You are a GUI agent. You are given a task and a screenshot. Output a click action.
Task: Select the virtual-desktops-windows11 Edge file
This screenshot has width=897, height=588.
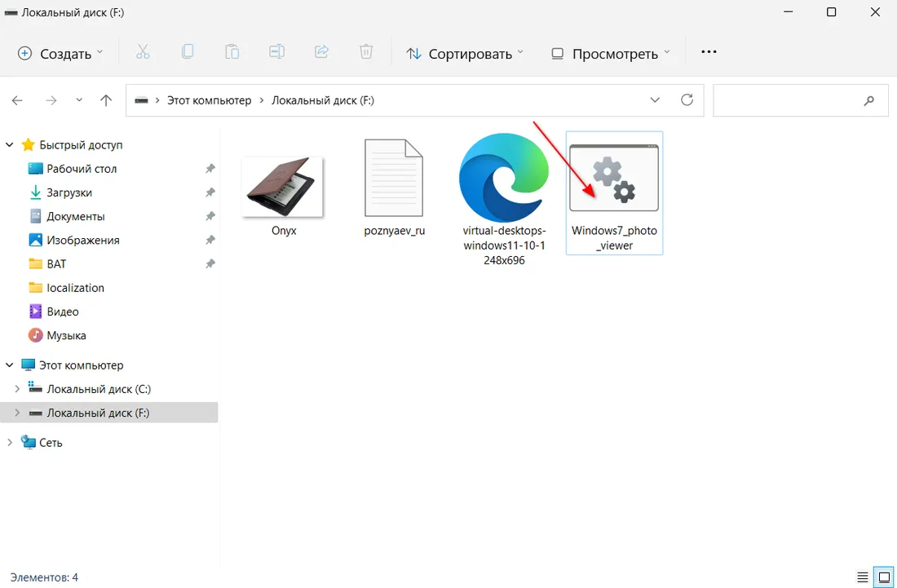pos(504,200)
